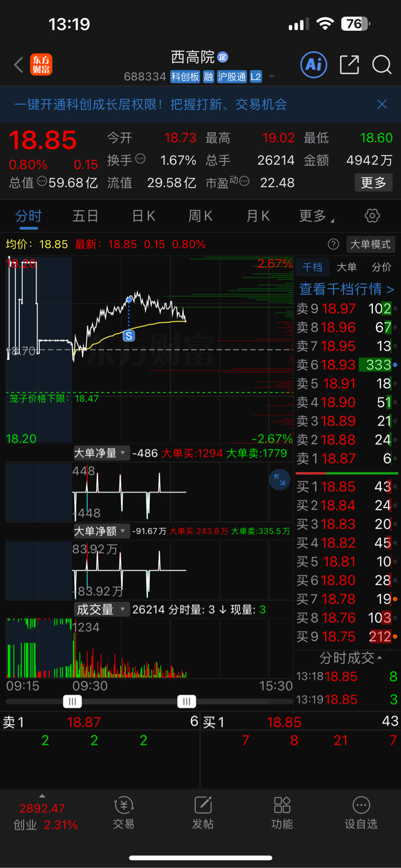401x868 pixels.
Task: Tap the 更多 details button
Action: tap(373, 183)
